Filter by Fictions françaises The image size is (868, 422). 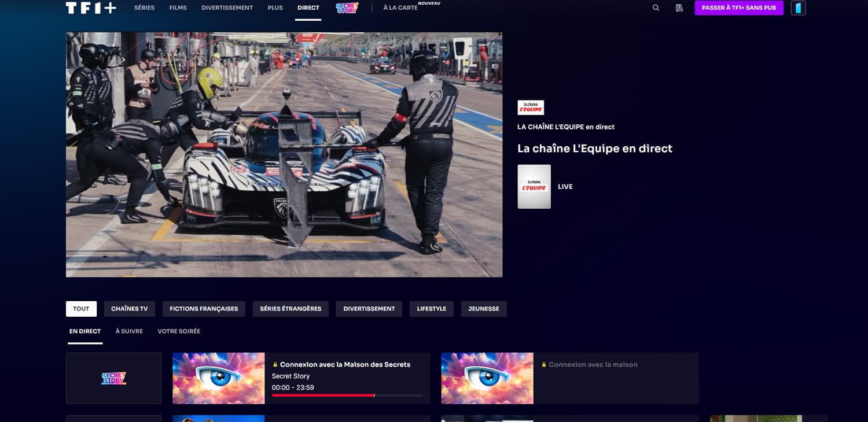pyautogui.click(x=204, y=309)
